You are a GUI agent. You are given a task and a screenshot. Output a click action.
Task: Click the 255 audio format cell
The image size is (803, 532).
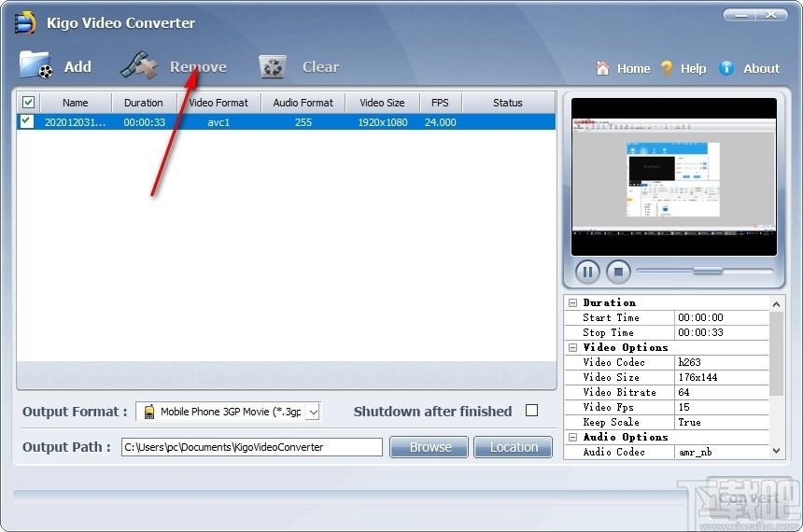point(303,122)
